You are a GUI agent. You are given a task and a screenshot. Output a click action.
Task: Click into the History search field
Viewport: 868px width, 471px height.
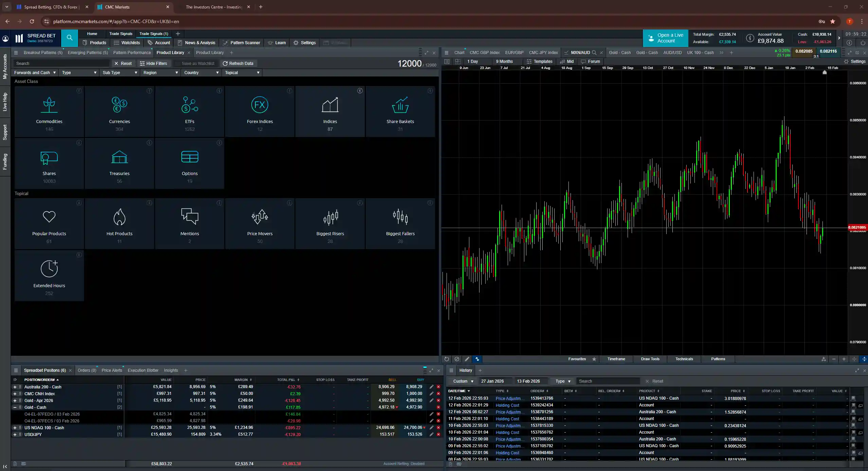[x=608, y=381]
